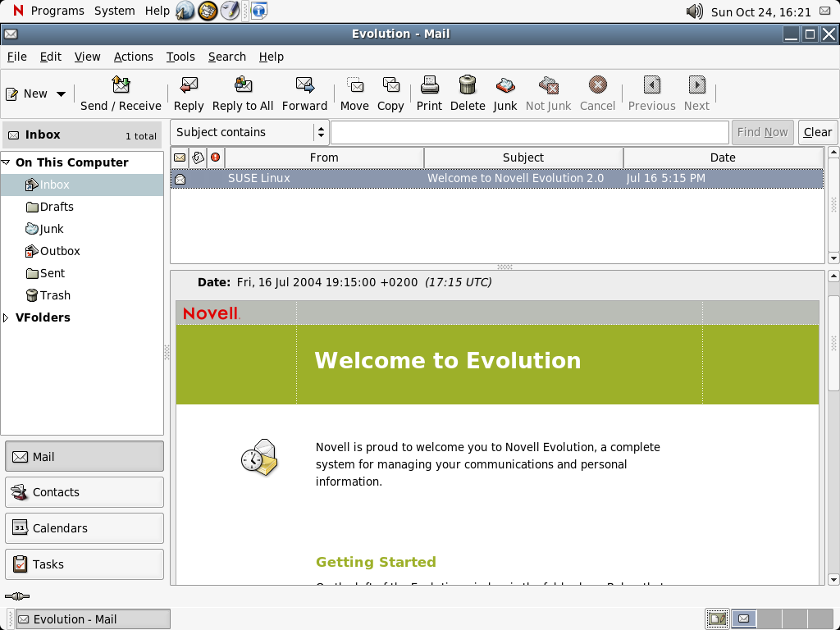Viewport: 840px width, 630px height.
Task: Click the Find Now button
Action: tap(762, 132)
